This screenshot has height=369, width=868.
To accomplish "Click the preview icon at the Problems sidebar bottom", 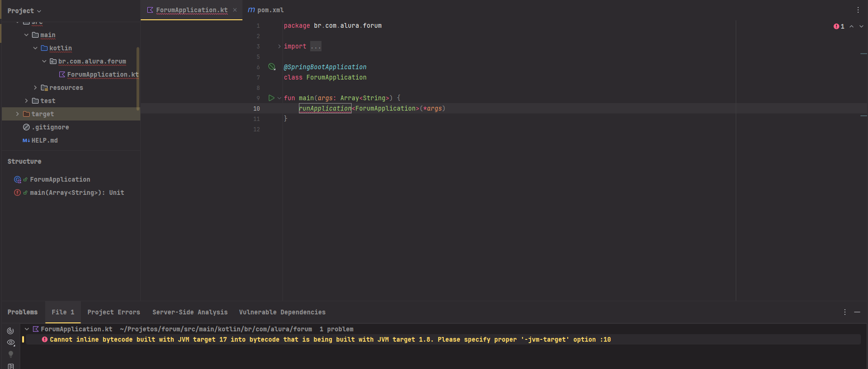I will pyautogui.click(x=10, y=366).
